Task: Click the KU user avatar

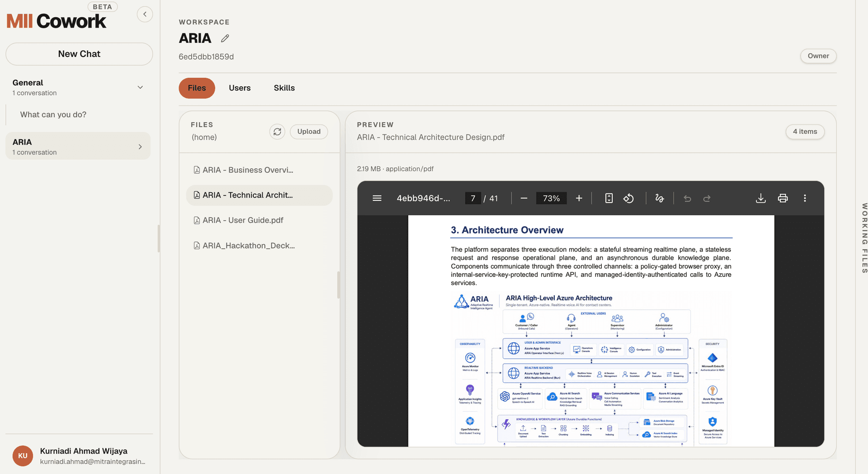Action: point(23,456)
